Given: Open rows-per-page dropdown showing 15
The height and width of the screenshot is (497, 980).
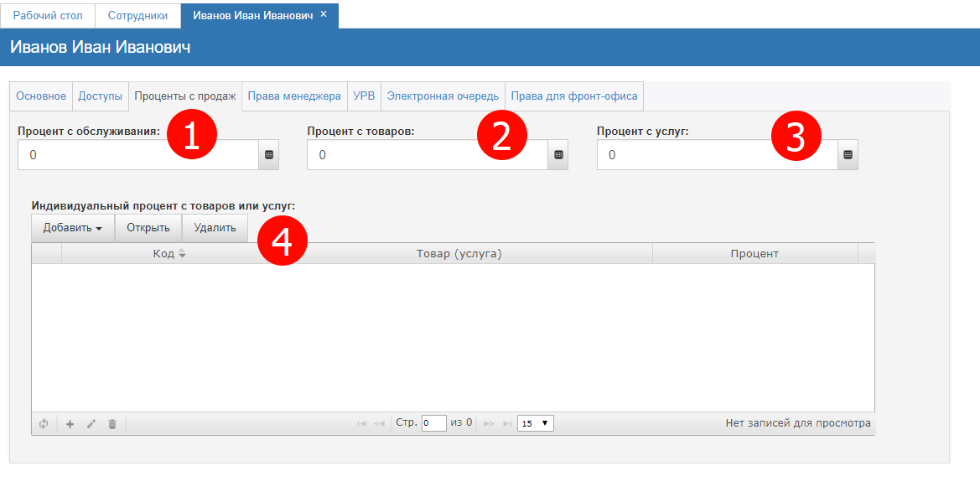Looking at the screenshot, I should pos(536,423).
